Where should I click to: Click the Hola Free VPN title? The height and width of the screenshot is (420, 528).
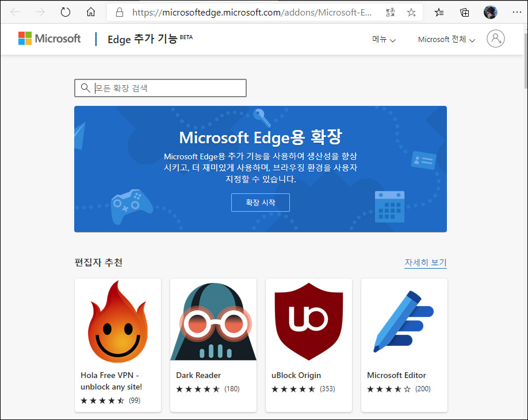(x=111, y=381)
